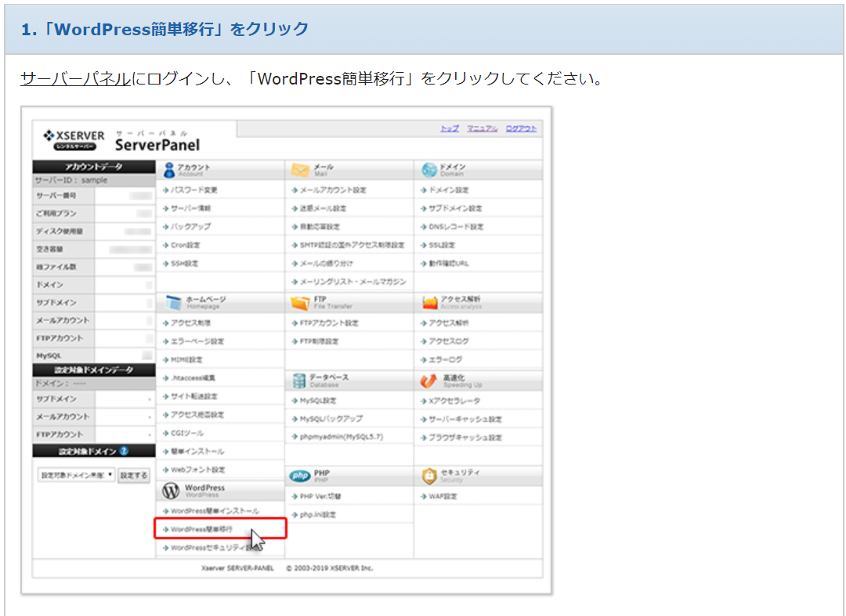Click the アカウント (Account) section icon

[x=168, y=171]
